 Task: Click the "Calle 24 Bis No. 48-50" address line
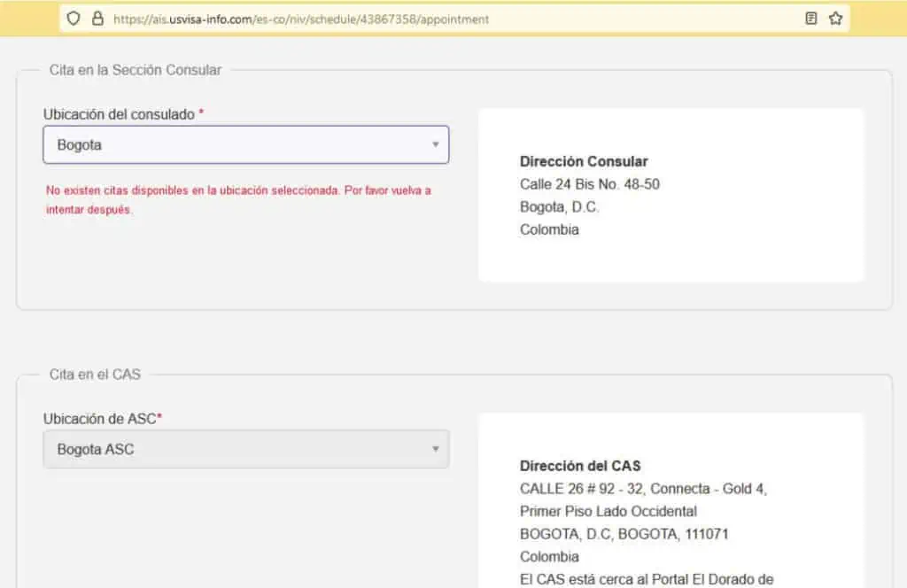tap(589, 184)
